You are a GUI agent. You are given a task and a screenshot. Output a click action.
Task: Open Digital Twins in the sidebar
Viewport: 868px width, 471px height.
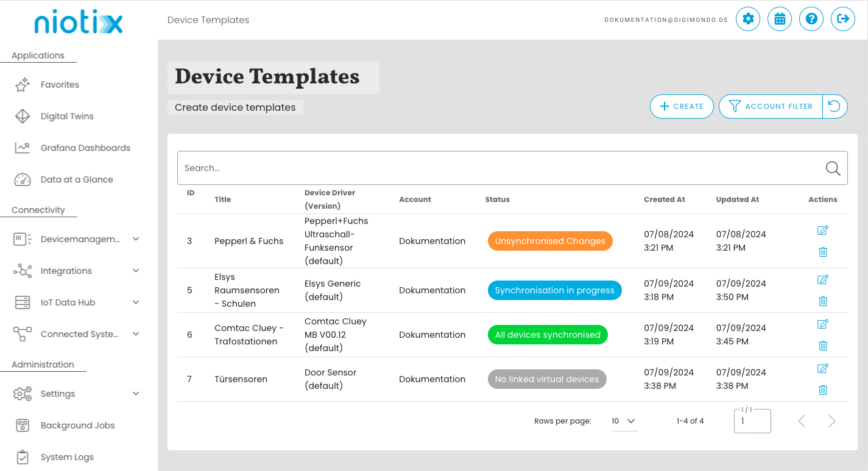tap(67, 116)
